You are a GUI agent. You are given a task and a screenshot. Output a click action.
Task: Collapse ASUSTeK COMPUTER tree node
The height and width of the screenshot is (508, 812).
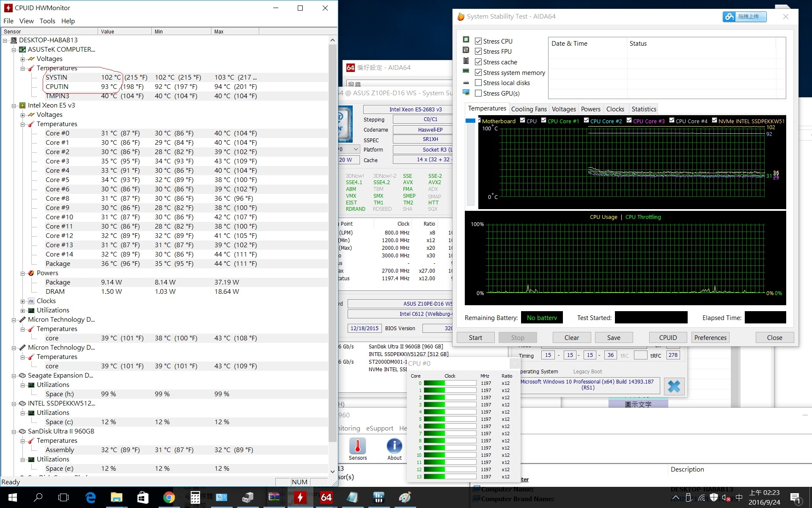pos(14,50)
